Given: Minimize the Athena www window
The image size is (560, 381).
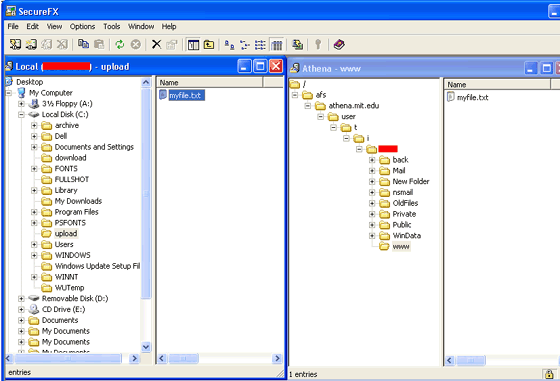Looking at the screenshot, I should (530, 68).
